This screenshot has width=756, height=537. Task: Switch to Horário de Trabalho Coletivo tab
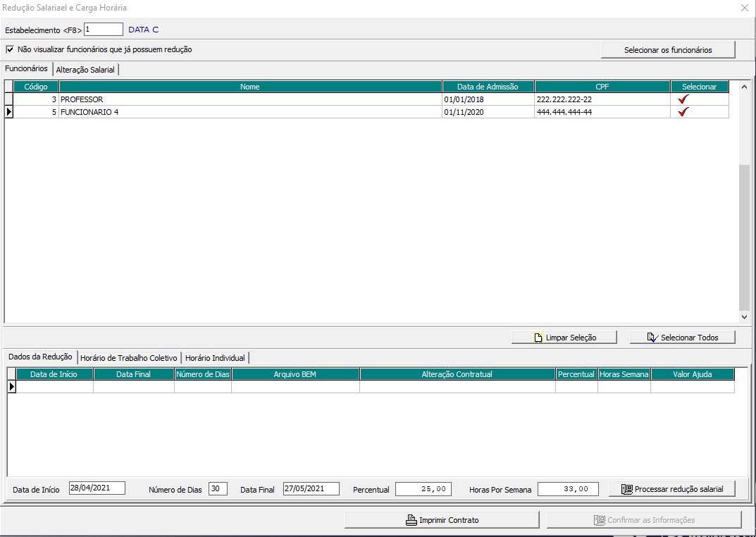[129, 358]
